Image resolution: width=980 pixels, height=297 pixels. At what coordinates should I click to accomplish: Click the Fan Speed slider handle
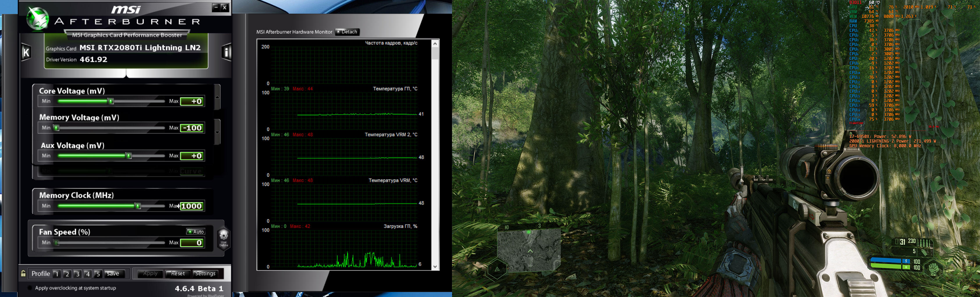pos(57,243)
